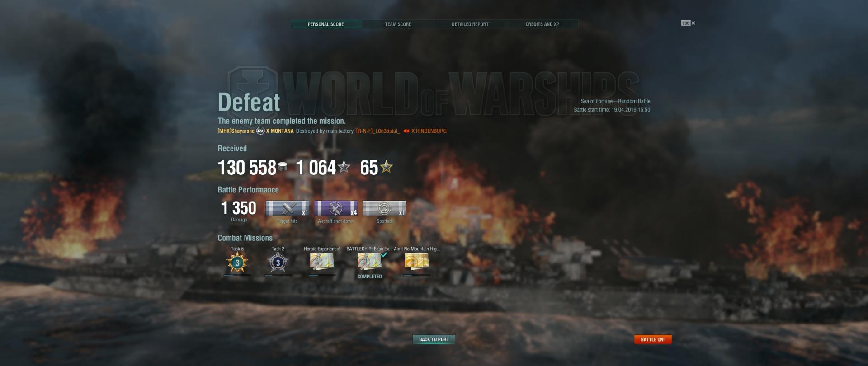Open the Heroic Experience mission icon
868x366 pixels.
pos(322,261)
